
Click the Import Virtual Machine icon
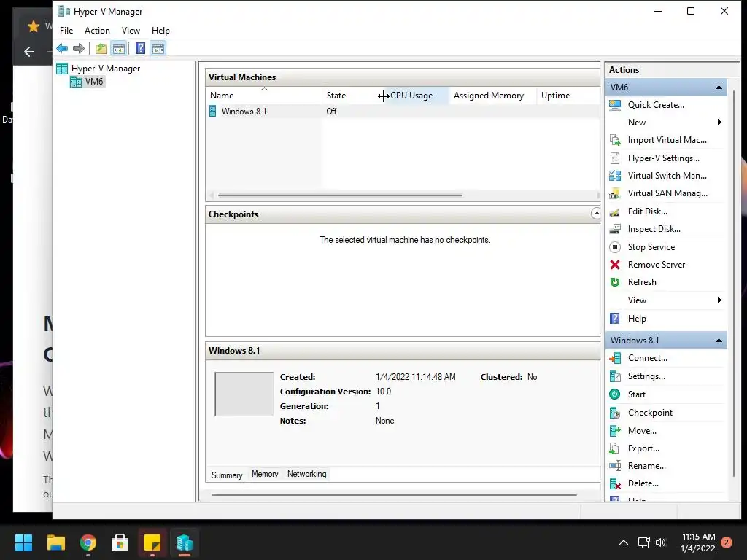[615, 140]
